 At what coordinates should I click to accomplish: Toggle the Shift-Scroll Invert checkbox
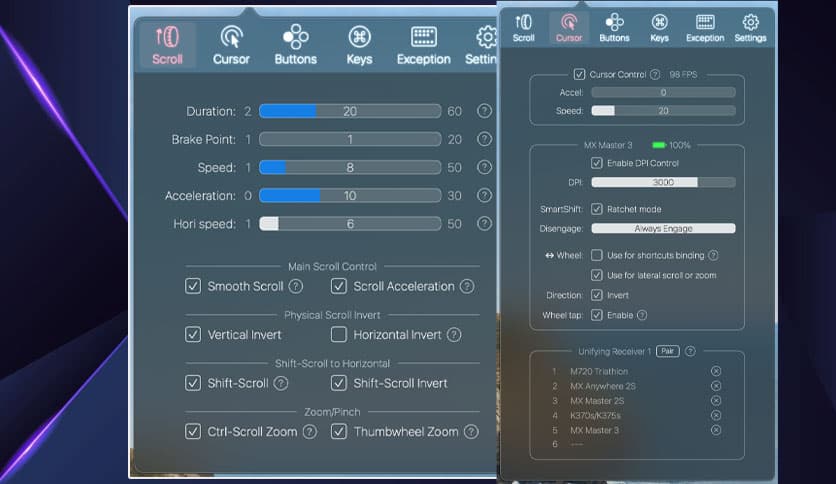(339, 383)
